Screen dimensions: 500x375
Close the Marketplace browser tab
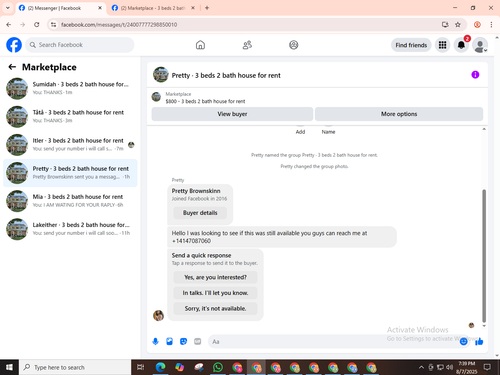193,8
